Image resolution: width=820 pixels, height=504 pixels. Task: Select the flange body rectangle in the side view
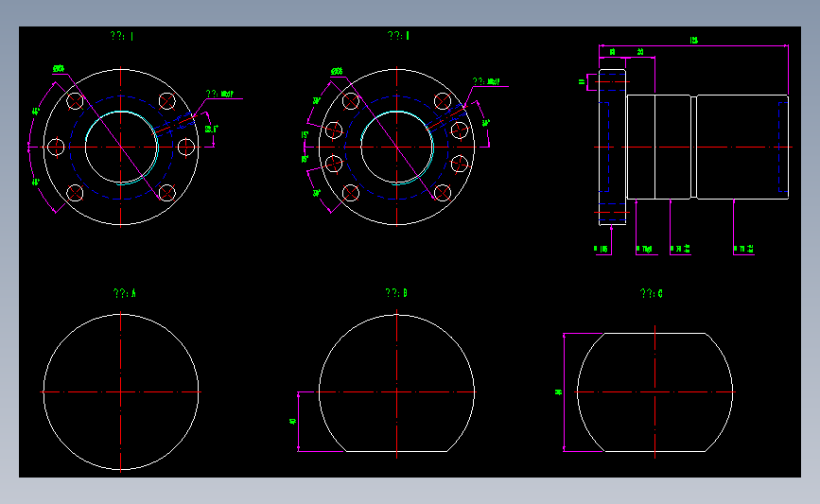(612, 147)
